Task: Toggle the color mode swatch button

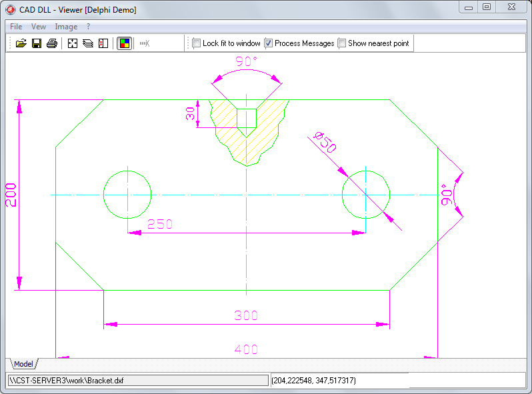Action: click(x=124, y=43)
